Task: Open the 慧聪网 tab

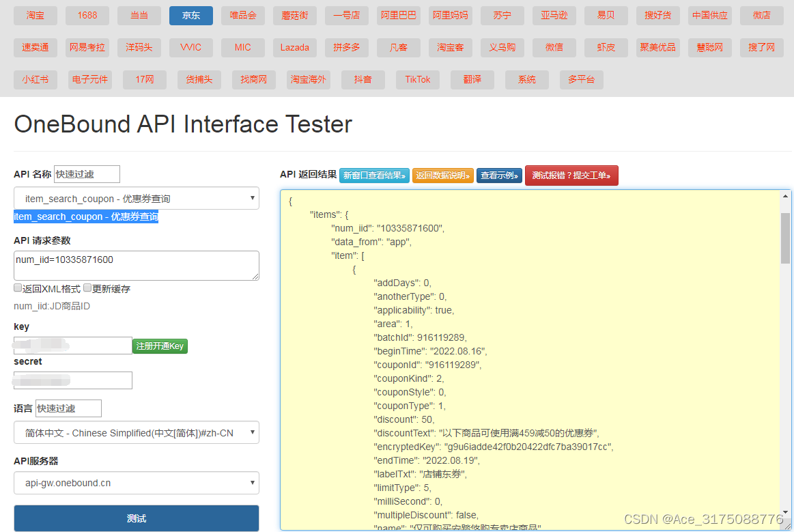Action: click(x=710, y=48)
